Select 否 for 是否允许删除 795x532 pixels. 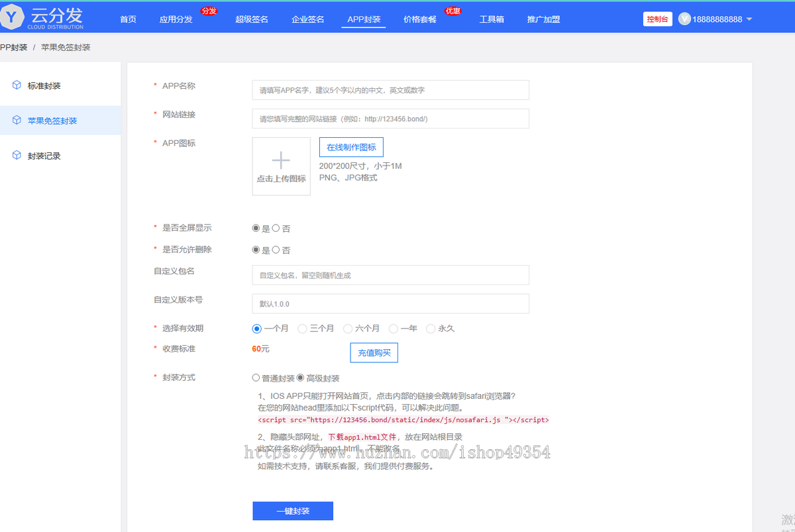pyautogui.click(x=276, y=250)
